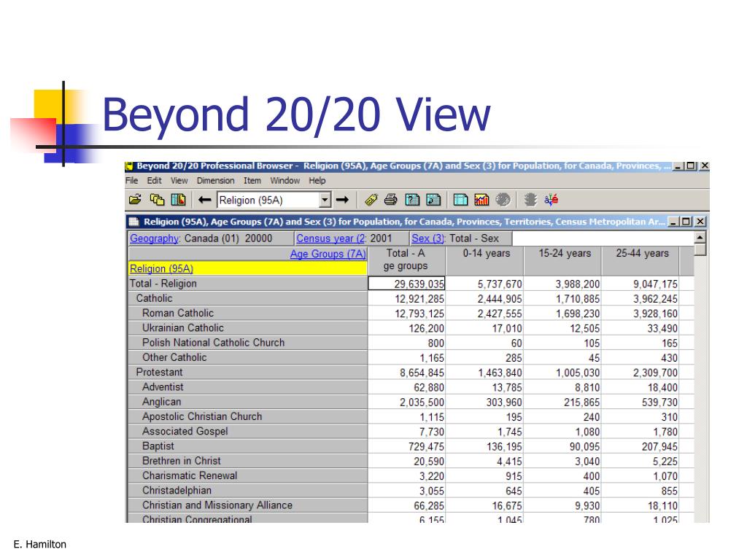Select the 'Polish National Catholic Church' row

[248, 343]
